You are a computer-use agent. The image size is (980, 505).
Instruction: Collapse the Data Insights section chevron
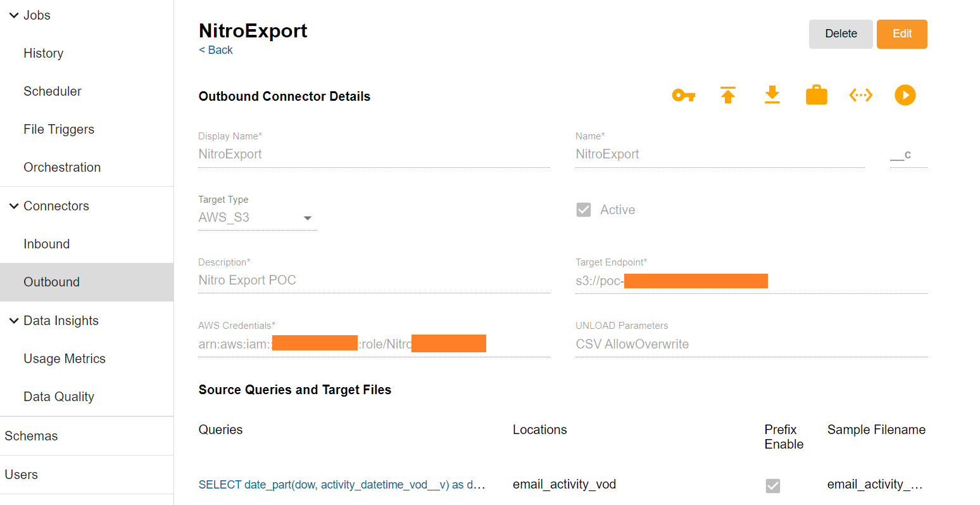(14, 321)
